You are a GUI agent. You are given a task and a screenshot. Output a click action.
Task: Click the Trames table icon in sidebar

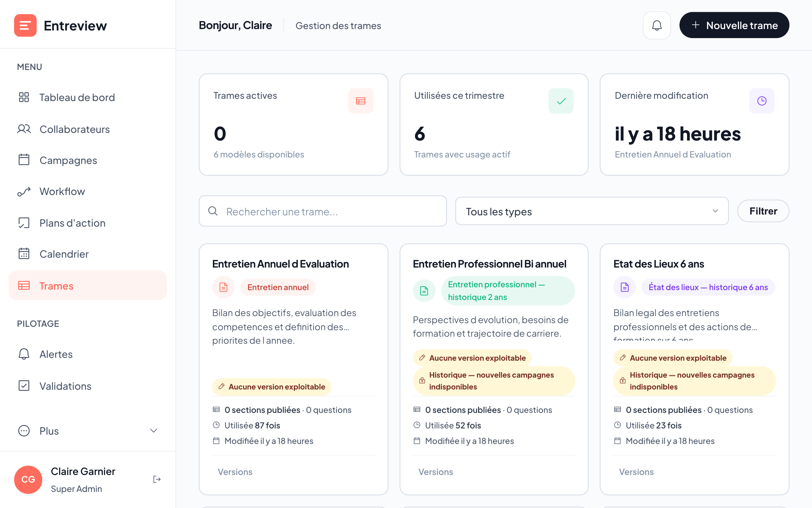(x=24, y=286)
